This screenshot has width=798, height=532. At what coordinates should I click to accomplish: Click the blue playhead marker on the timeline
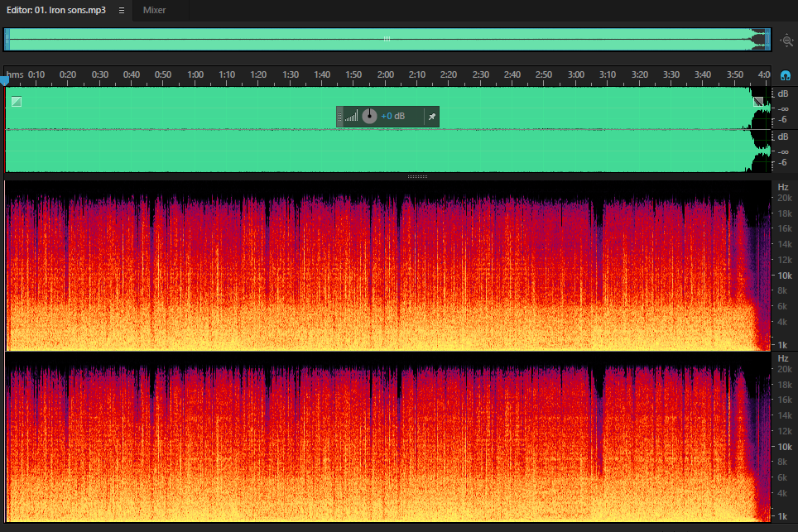click(x=5, y=80)
